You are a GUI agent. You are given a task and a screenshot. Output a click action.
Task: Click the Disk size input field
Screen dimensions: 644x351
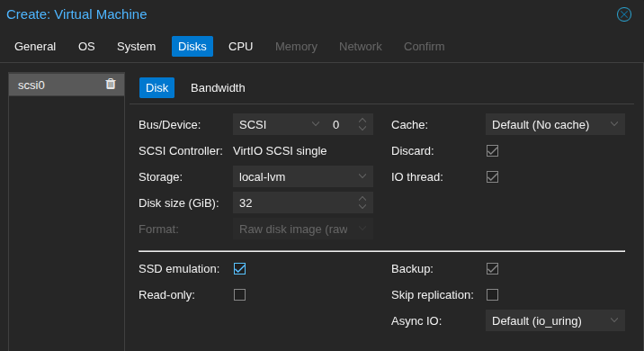(x=295, y=202)
